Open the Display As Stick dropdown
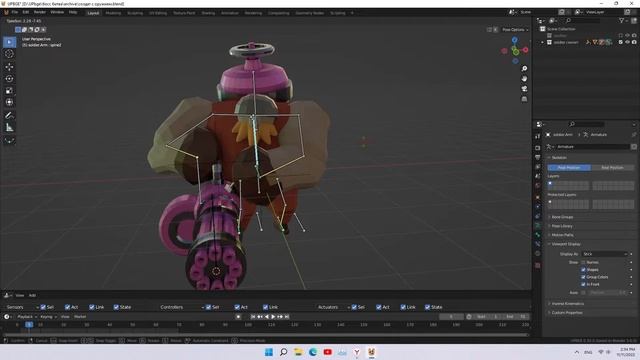 pos(604,254)
